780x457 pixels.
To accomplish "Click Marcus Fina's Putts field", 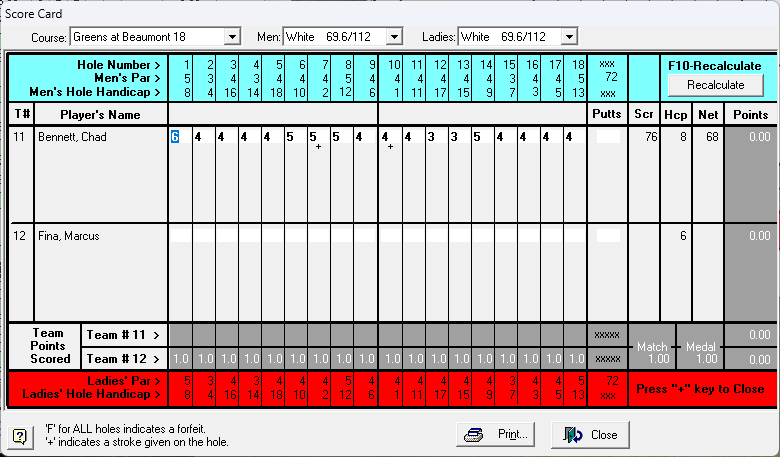I will [607, 236].
